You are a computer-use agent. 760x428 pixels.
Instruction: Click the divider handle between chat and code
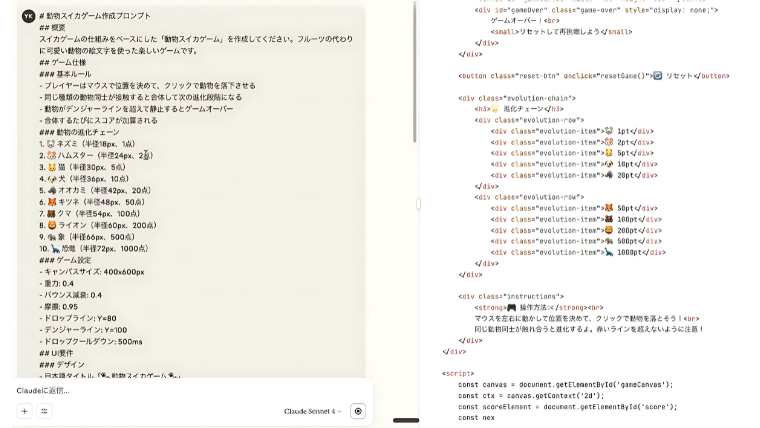click(x=418, y=204)
